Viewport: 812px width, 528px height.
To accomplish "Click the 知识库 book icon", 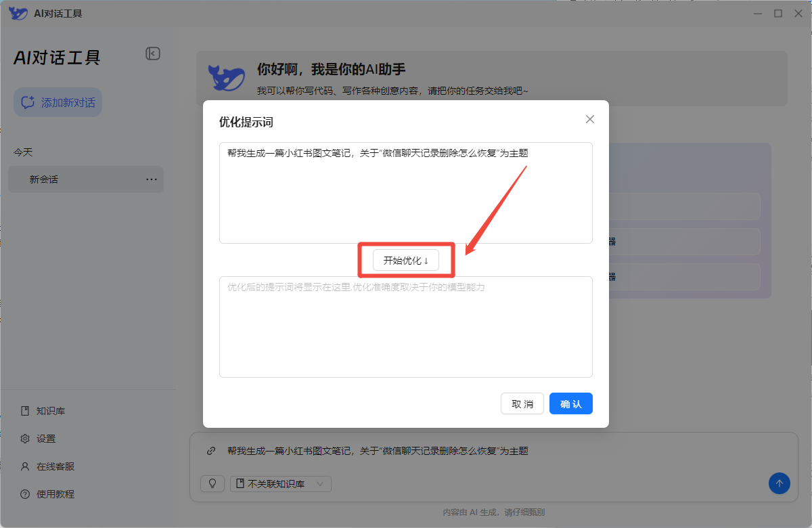I will point(25,411).
